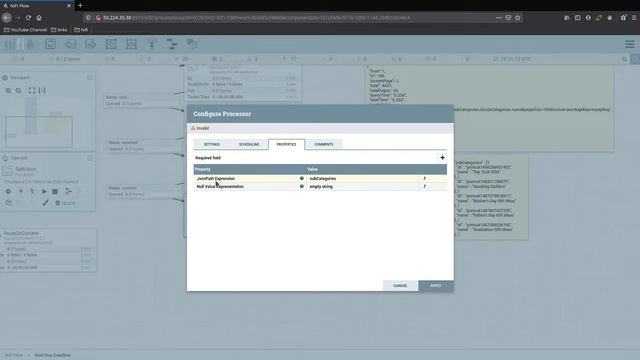Screen dimensions: 640x360
Task: Show help for JsonPath Expression property
Action: click(302, 178)
